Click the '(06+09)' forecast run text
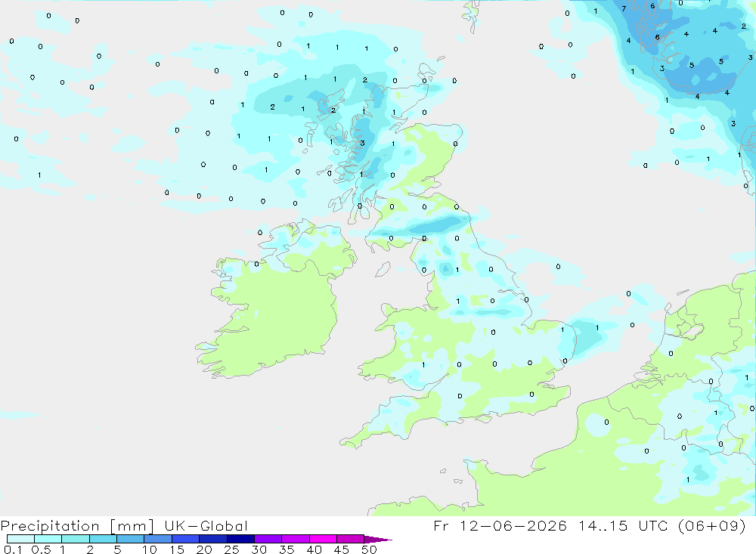This screenshot has width=756, height=554. coord(712,525)
